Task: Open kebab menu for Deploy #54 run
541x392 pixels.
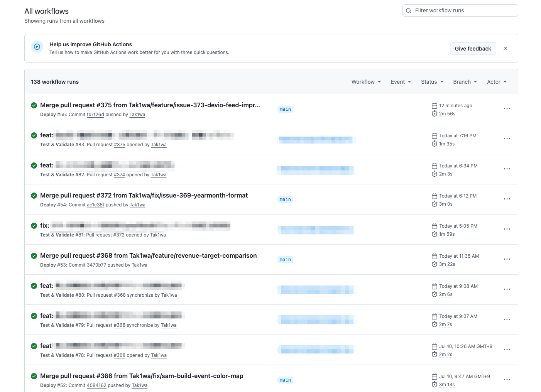Action: coord(507,199)
